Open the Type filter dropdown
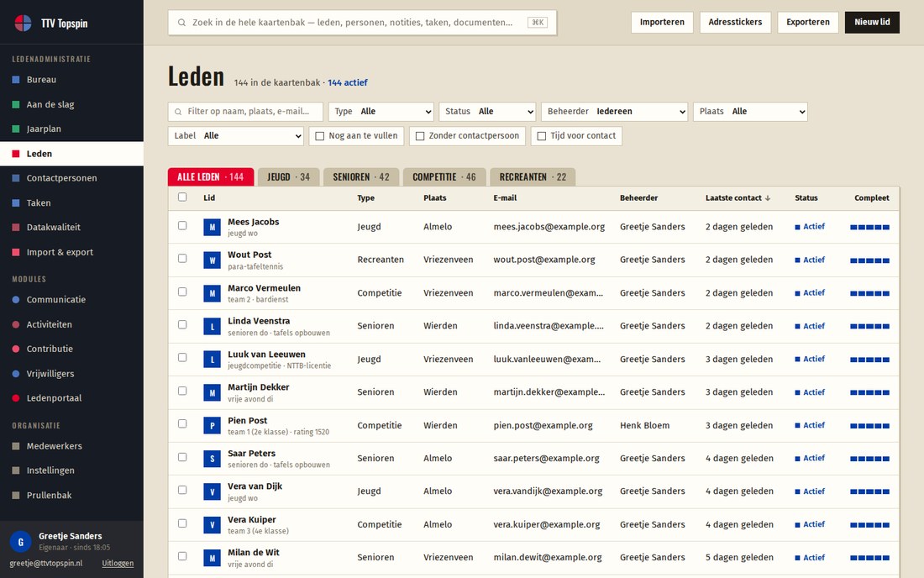This screenshot has width=924, height=578. (x=381, y=112)
